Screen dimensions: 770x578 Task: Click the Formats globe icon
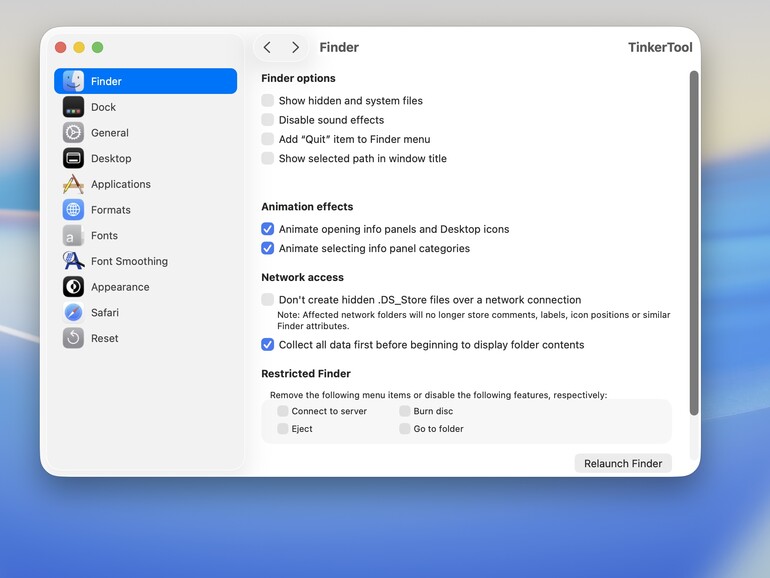(x=73, y=210)
